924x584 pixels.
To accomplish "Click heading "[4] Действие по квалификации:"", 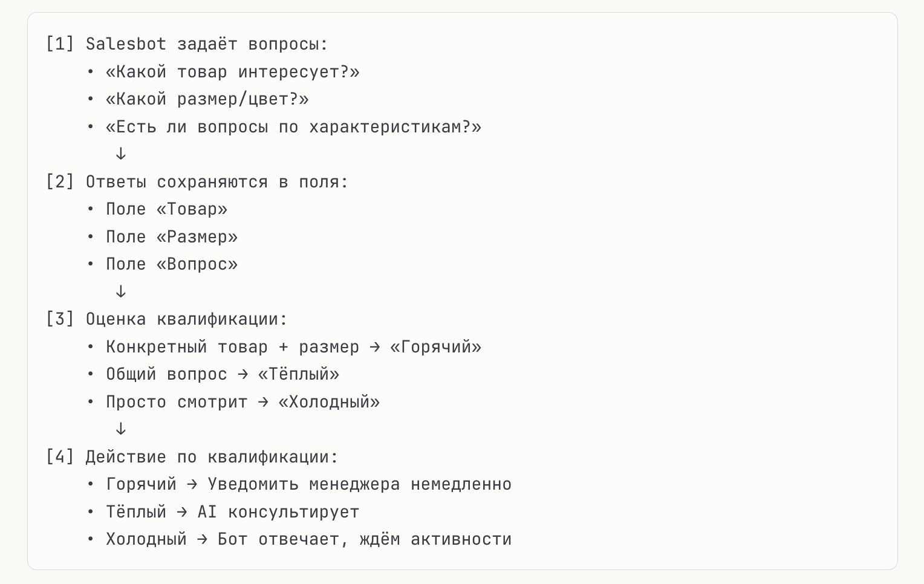I will pos(192,457).
